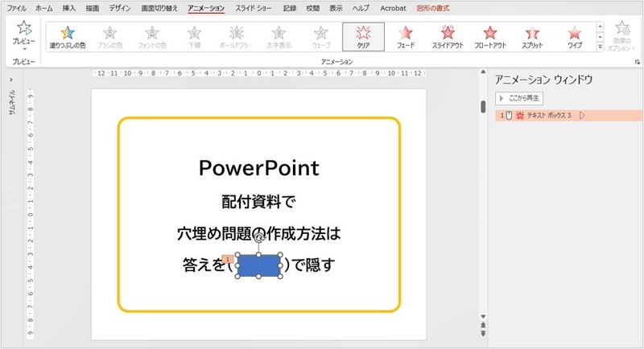Click the animation order tag 1 on slide
The height and width of the screenshot is (349, 644).
(228, 259)
